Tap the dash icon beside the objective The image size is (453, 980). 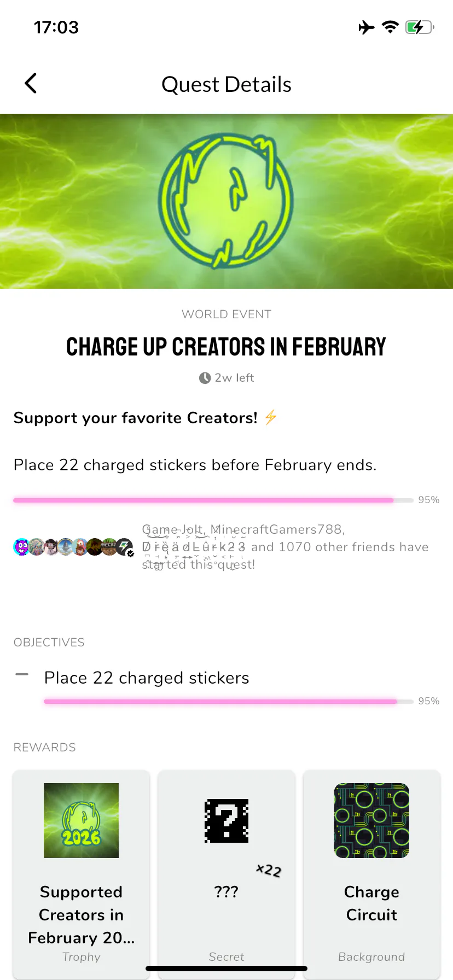click(x=22, y=674)
